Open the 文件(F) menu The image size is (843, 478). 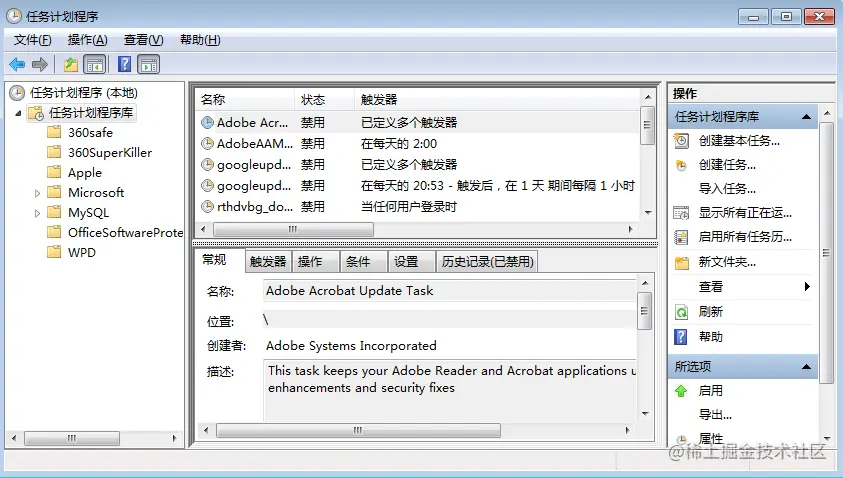point(32,40)
